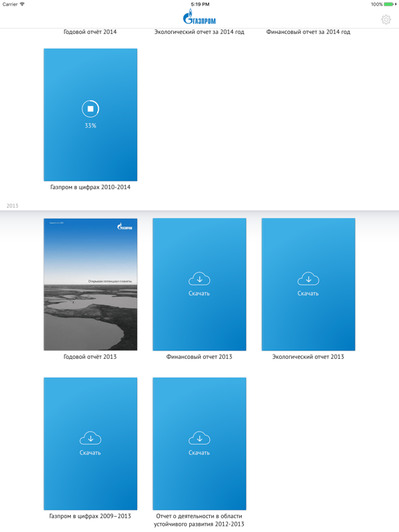Select title Отчет о деятельности в области устойчивого развития

[x=199, y=520]
